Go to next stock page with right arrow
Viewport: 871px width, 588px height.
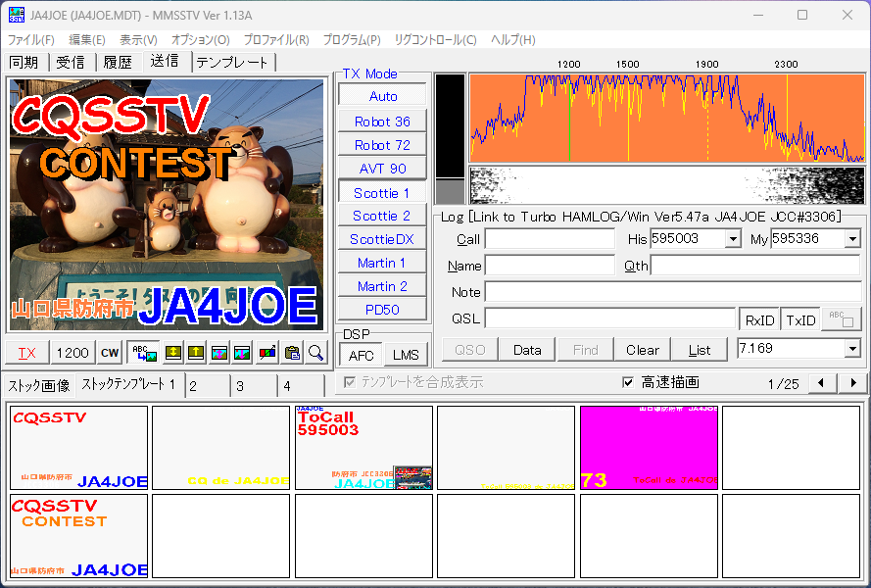(853, 383)
